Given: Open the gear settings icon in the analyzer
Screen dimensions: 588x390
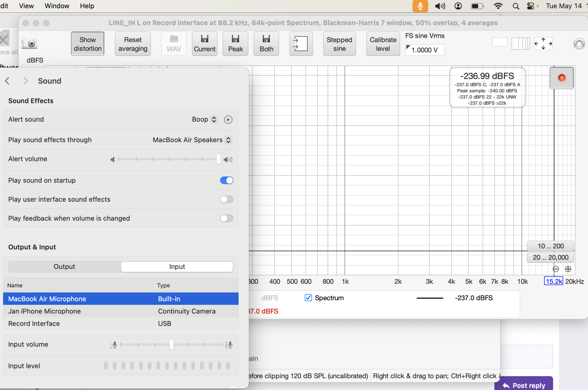Looking at the screenshot, I should pyautogui.click(x=579, y=44).
